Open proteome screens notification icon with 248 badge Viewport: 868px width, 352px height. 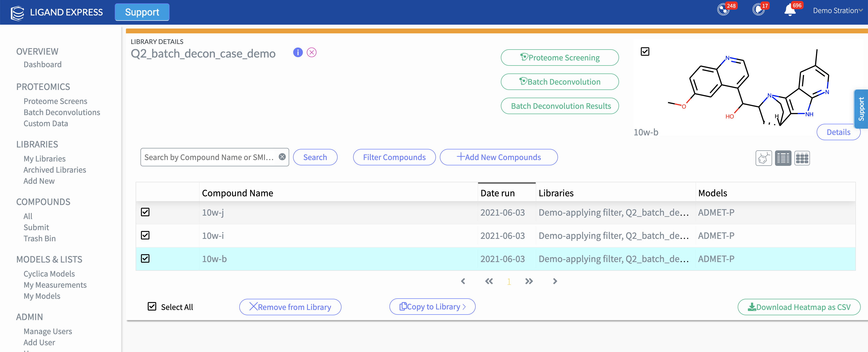coord(723,10)
